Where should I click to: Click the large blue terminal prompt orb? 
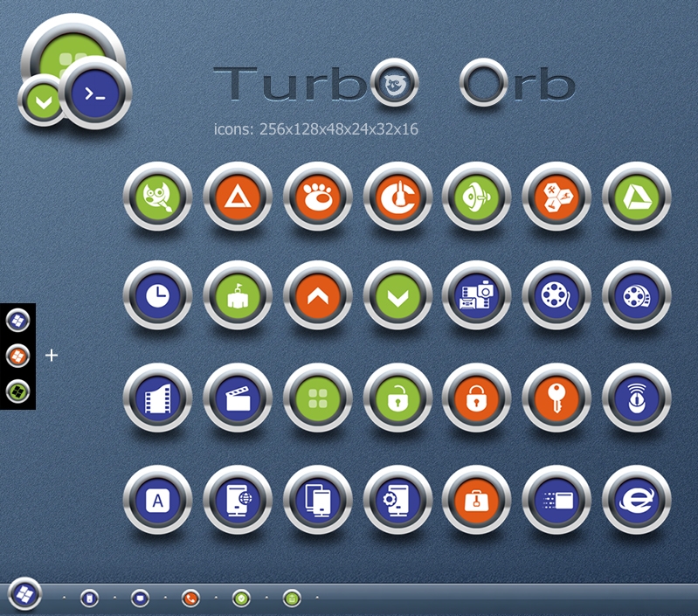(x=95, y=93)
